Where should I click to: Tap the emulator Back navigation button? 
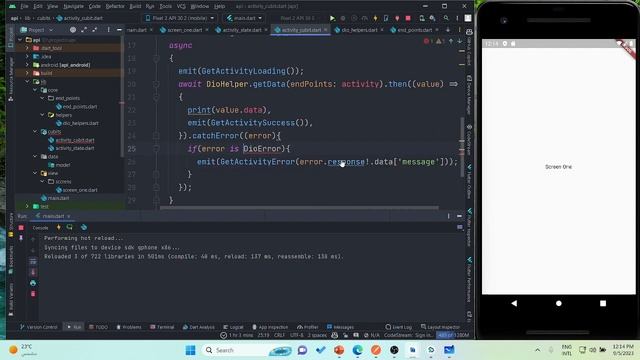click(x=514, y=303)
